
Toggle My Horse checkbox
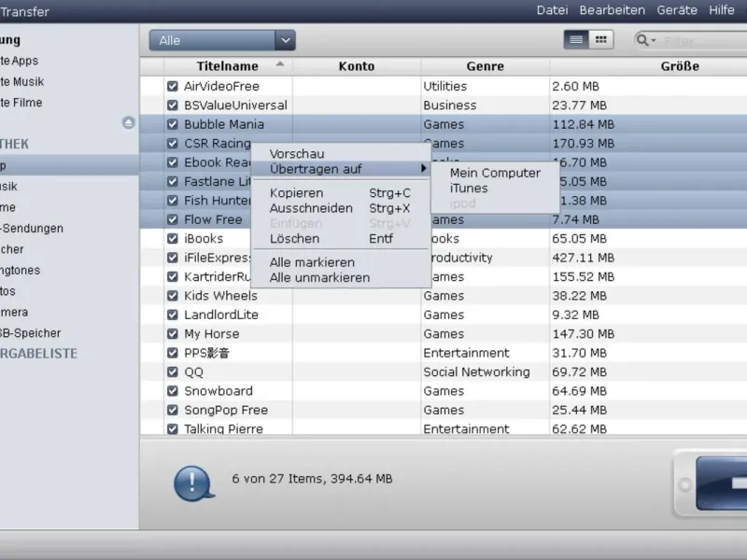click(x=173, y=334)
